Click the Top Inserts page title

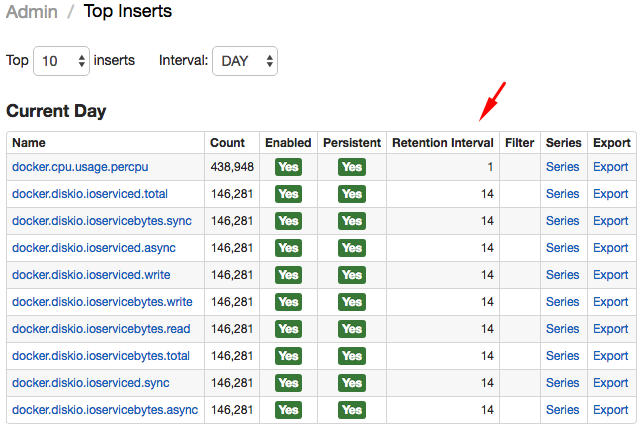click(128, 11)
